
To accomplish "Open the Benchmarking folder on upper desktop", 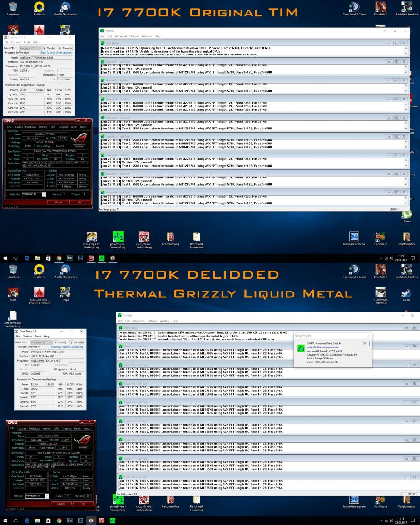I will pyautogui.click(x=170, y=238).
